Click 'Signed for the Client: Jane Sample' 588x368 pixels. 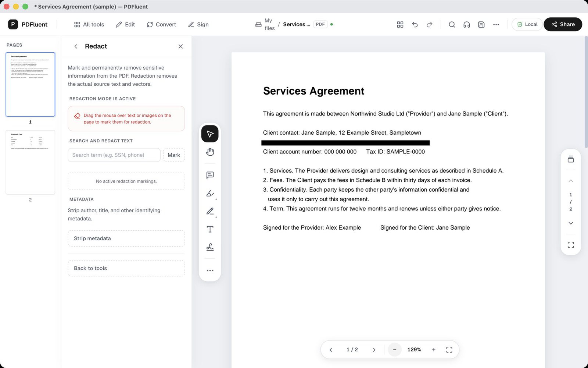(x=425, y=227)
